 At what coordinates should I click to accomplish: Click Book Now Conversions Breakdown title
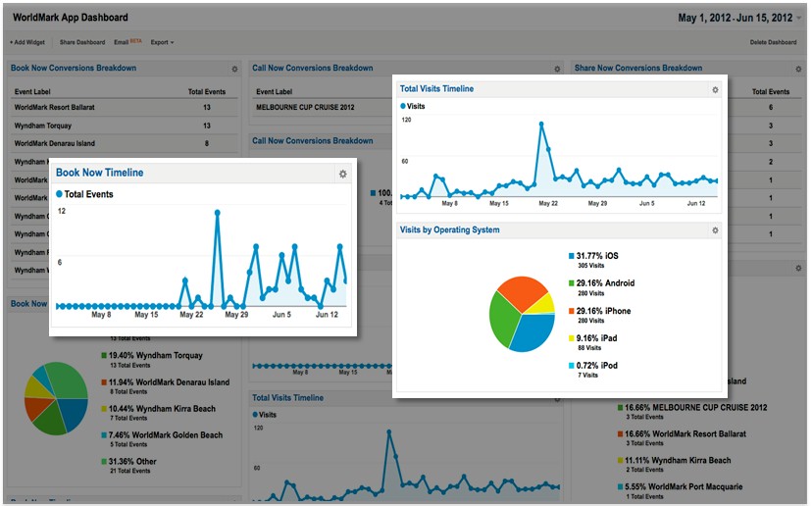pyautogui.click(x=74, y=68)
